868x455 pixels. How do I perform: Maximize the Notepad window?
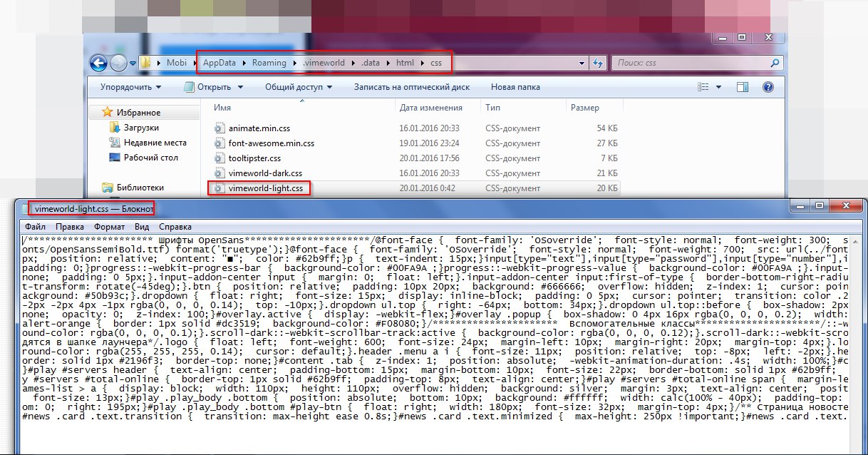818,206
